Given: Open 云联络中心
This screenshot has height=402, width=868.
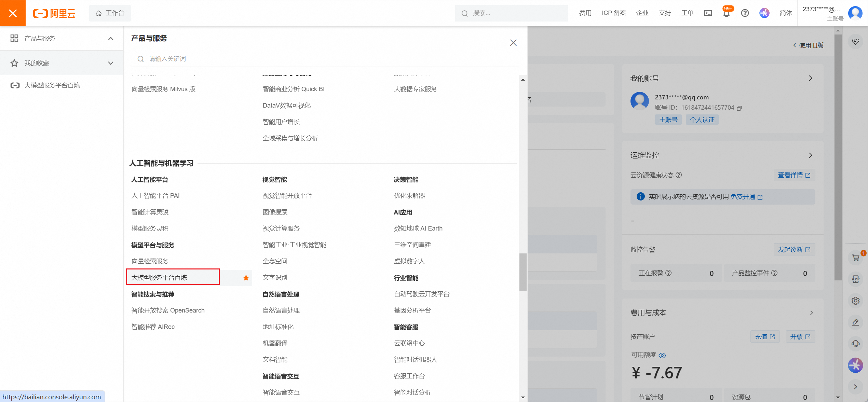Looking at the screenshot, I should click(409, 343).
